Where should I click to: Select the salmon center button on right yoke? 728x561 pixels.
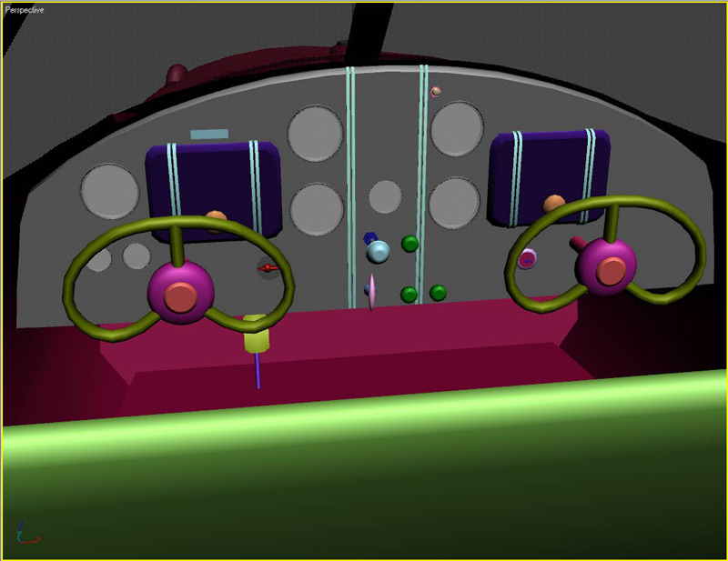pyautogui.click(x=612, y=272)
